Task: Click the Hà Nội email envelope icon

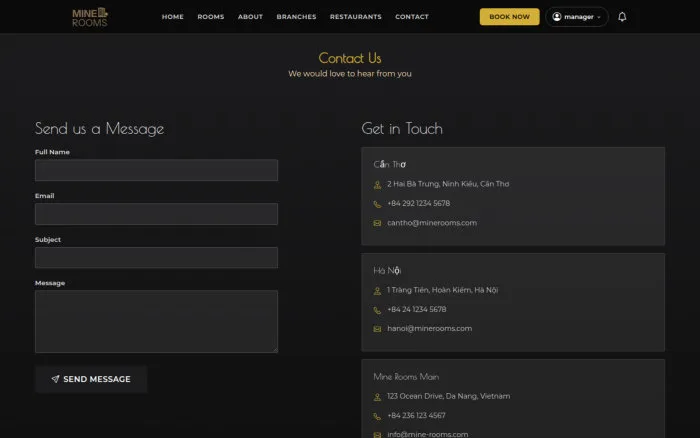Action: (377, 329)
